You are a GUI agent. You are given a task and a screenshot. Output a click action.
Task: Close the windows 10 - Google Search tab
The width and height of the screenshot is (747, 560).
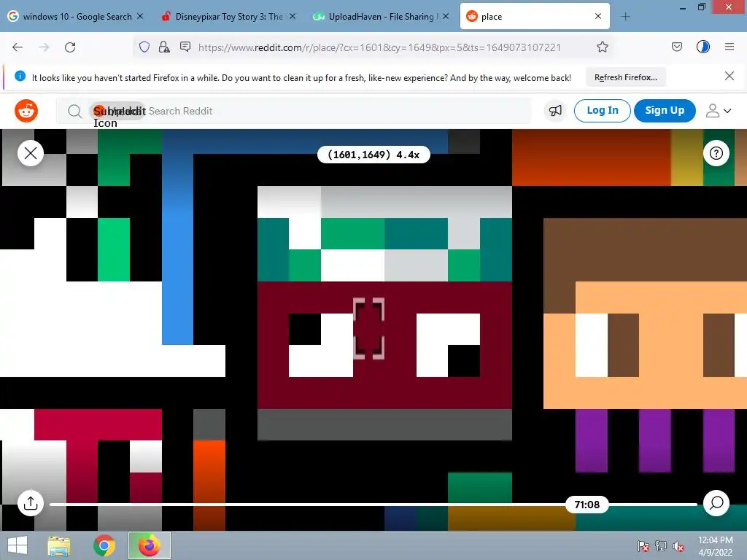pyautogui.click(x=140, y=16)
